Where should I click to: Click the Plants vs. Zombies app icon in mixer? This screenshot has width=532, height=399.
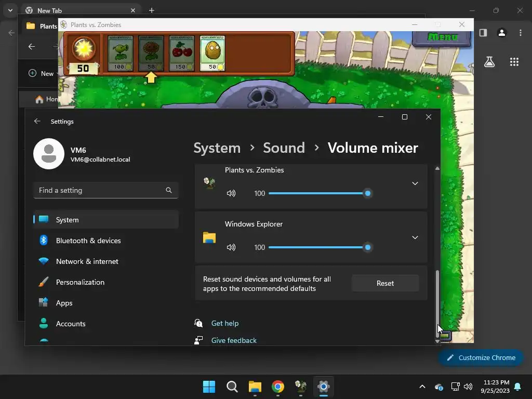point(209,183)
